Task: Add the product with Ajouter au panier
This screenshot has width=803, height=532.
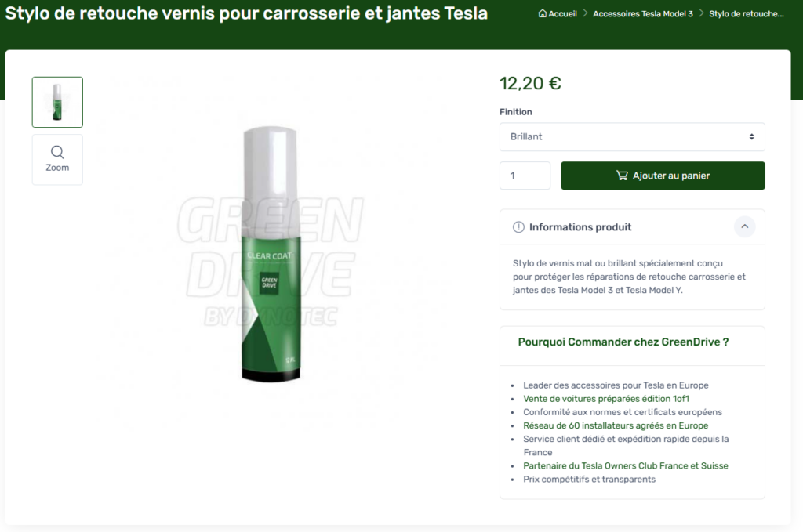Action: coord(663,176)
